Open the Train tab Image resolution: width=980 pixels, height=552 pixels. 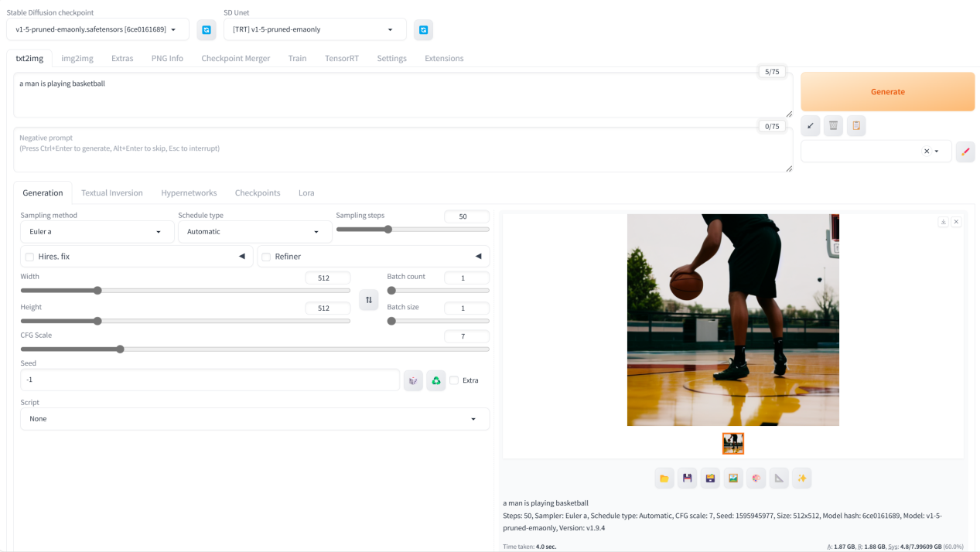point(297,58)
